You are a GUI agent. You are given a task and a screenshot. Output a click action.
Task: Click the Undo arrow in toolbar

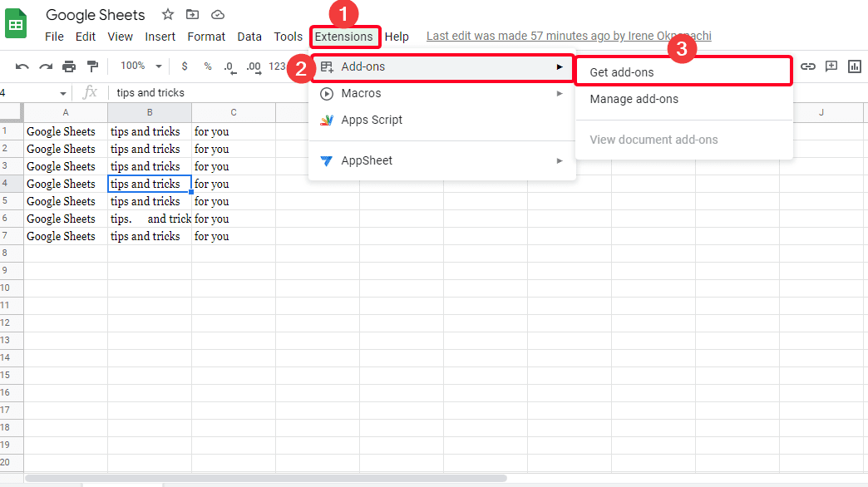[x=22, y=66]
